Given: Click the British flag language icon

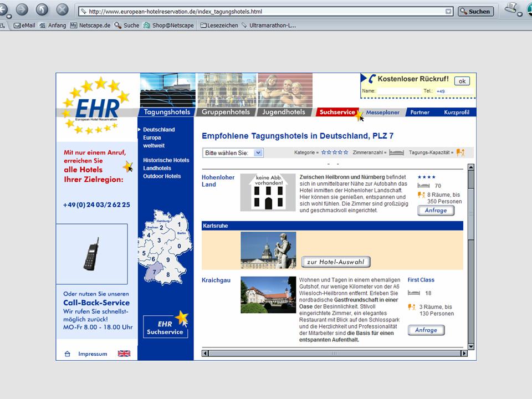Looking at the screenshot, I should (124, 354).
